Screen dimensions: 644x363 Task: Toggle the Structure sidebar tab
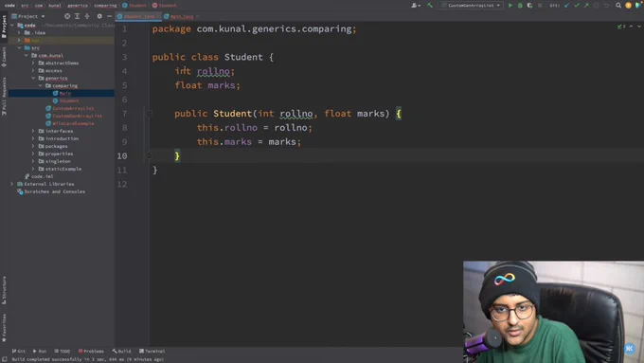(x=4, y=290)
